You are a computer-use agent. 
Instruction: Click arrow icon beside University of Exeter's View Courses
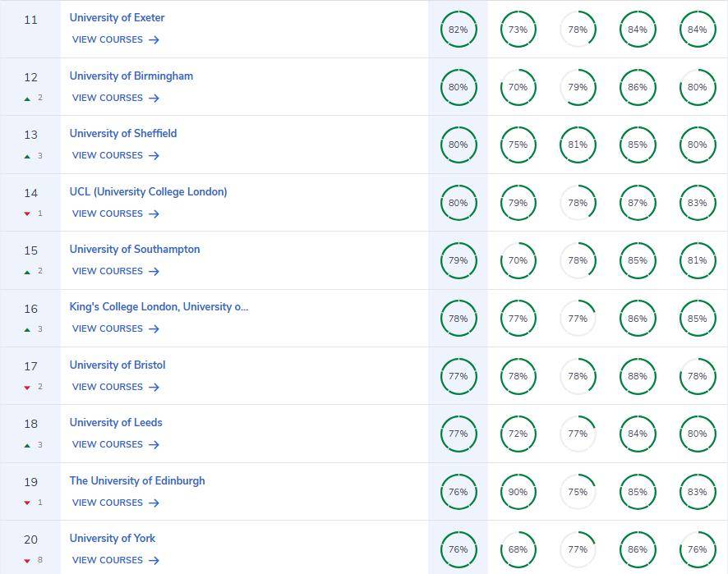click(x=154, y=40)
